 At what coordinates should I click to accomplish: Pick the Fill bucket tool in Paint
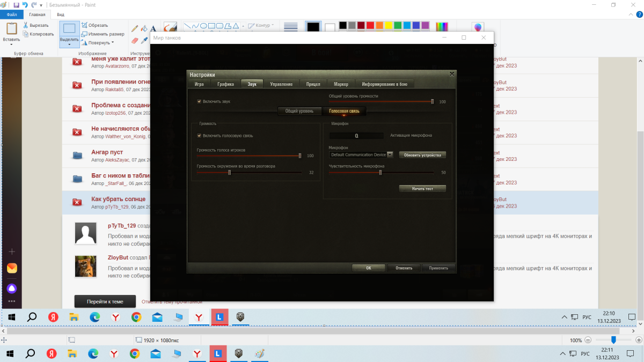[144, 28]
